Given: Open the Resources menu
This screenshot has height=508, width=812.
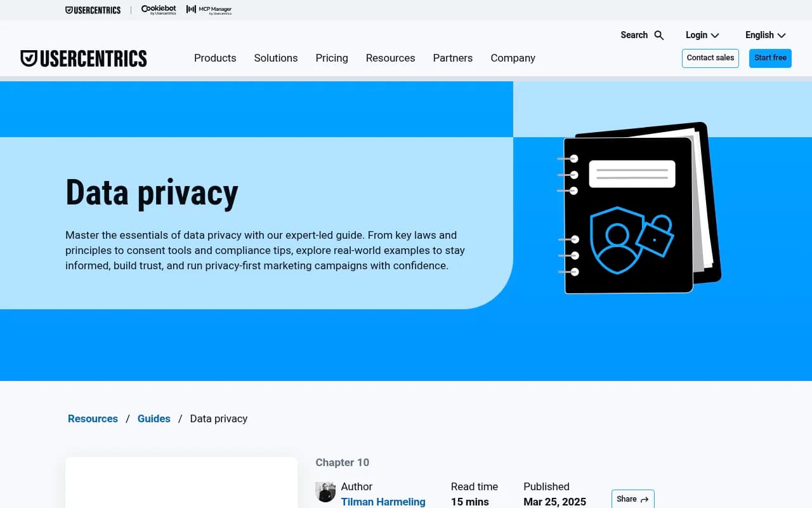Looking at the screenshot, I should click(390, 58).
